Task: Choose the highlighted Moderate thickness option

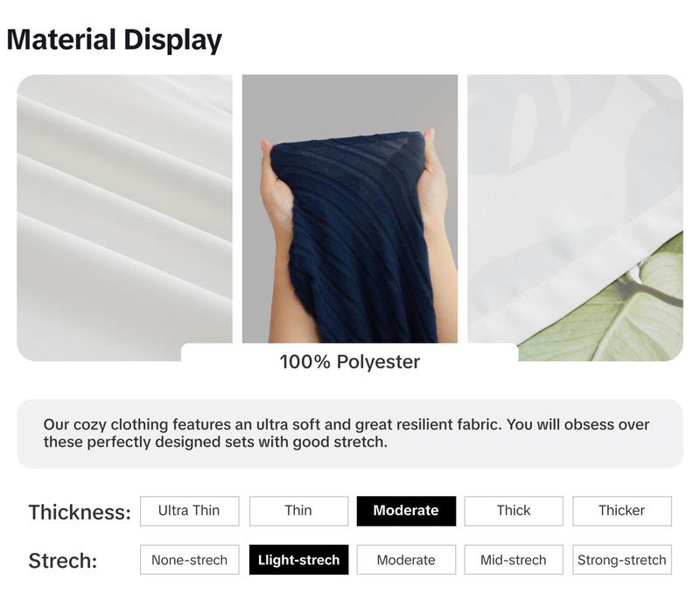Action: (x=406, y=511)
